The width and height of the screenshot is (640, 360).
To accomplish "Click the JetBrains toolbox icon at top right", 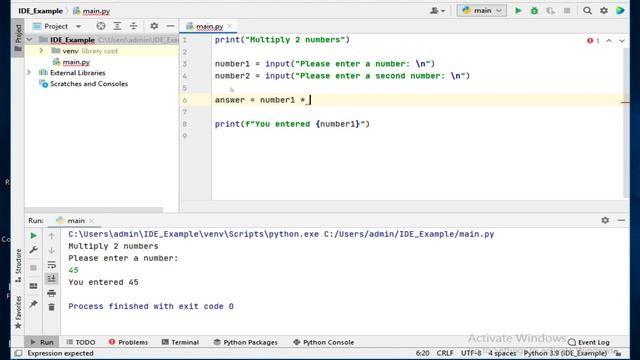I will (x=620, y=11).
